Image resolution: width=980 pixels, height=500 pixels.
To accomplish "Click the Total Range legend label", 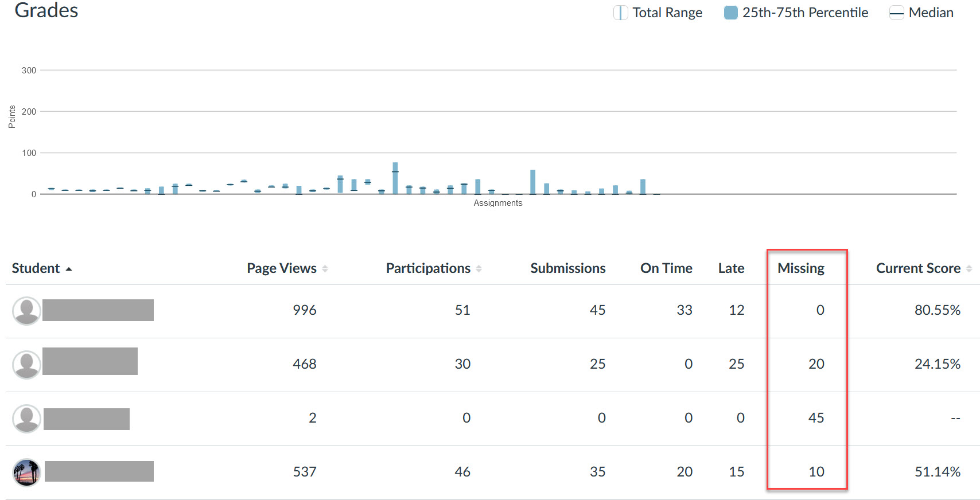I will tap(667, 13).
